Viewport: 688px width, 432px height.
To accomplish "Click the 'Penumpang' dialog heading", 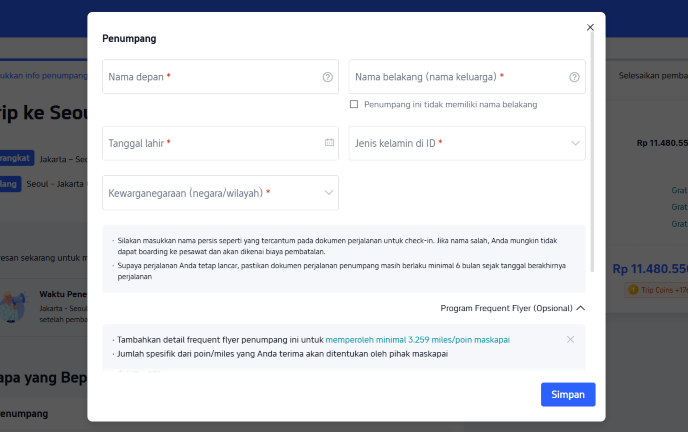I will (x=129, y=39).
